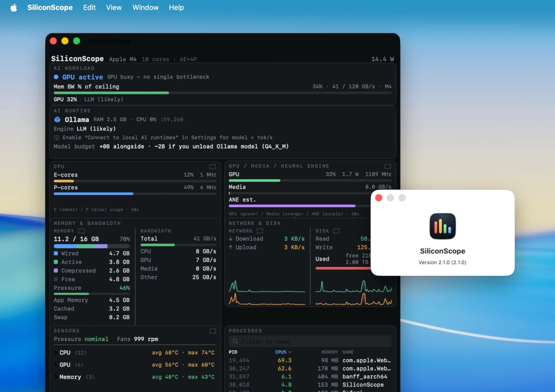
Task: Select the banff_aarch64 process row
Action: coord(310,377)
